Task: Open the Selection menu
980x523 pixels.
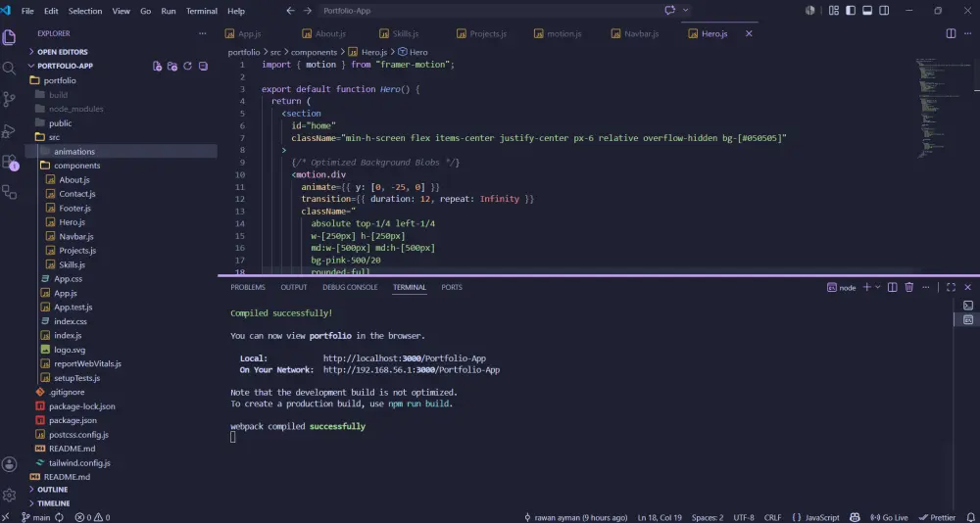Action: tap(85, 11)
